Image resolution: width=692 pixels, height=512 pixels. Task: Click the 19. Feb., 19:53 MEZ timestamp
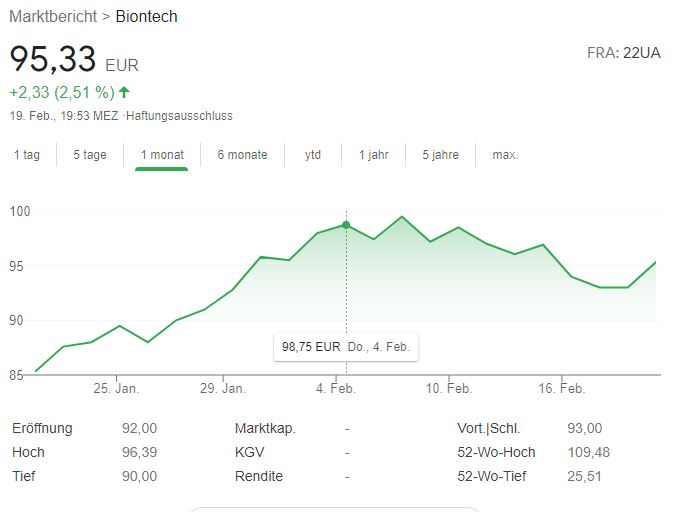tap(64, 116)
